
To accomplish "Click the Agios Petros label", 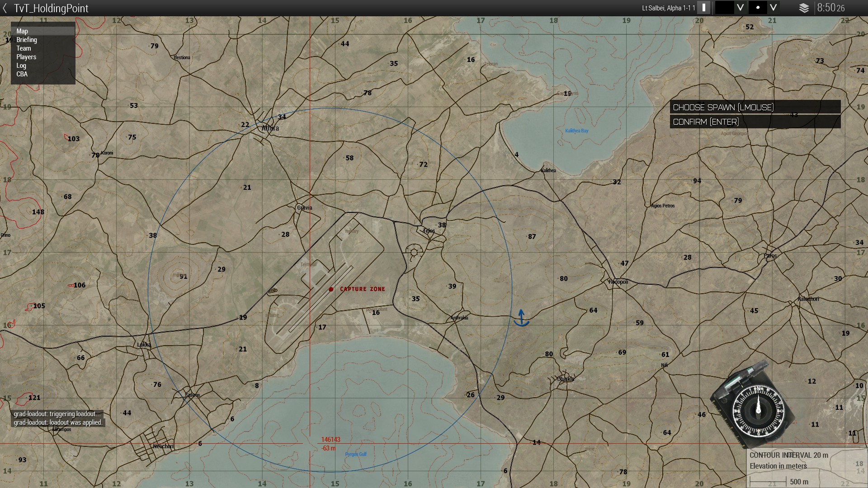I will [x=663, y=206].
